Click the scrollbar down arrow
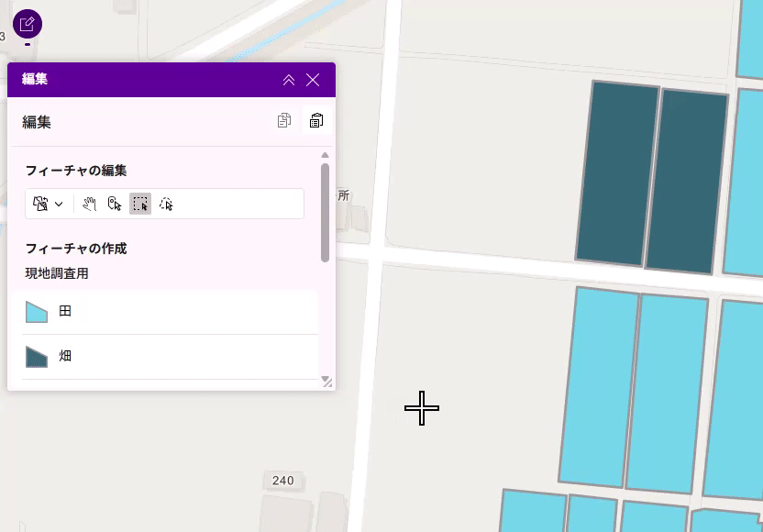The width and height of the screenshot is (763, 532). (x=323, y=377)
